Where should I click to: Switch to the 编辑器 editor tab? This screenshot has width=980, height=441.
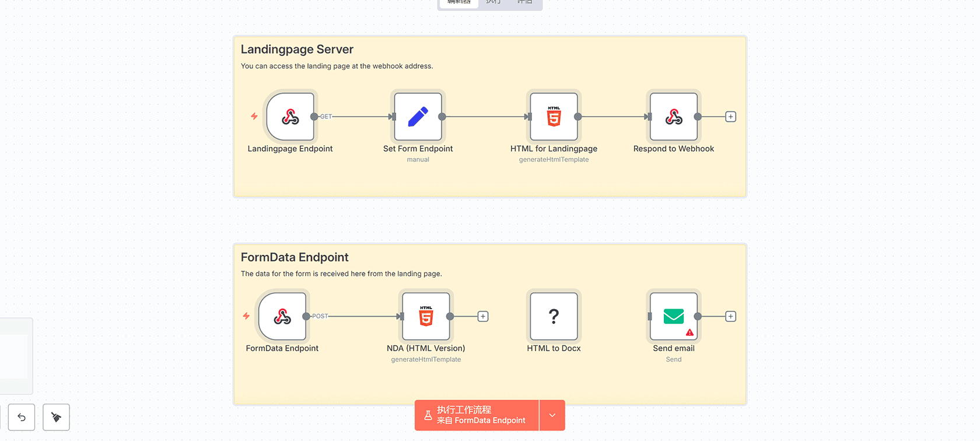pos(459,2)
